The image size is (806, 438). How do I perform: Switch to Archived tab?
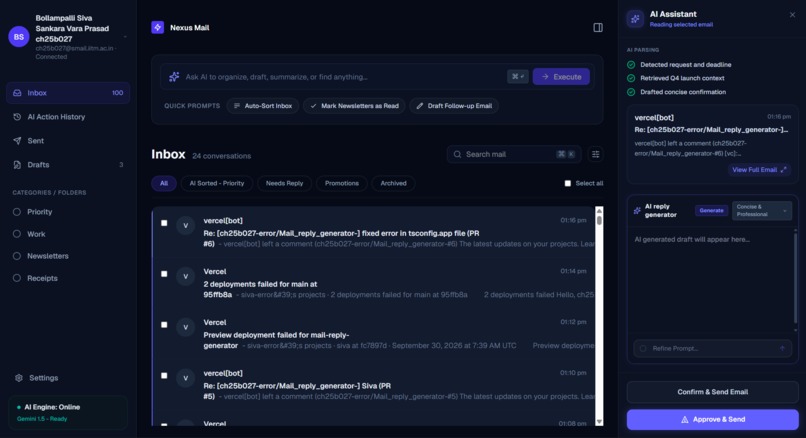point(393,183)
